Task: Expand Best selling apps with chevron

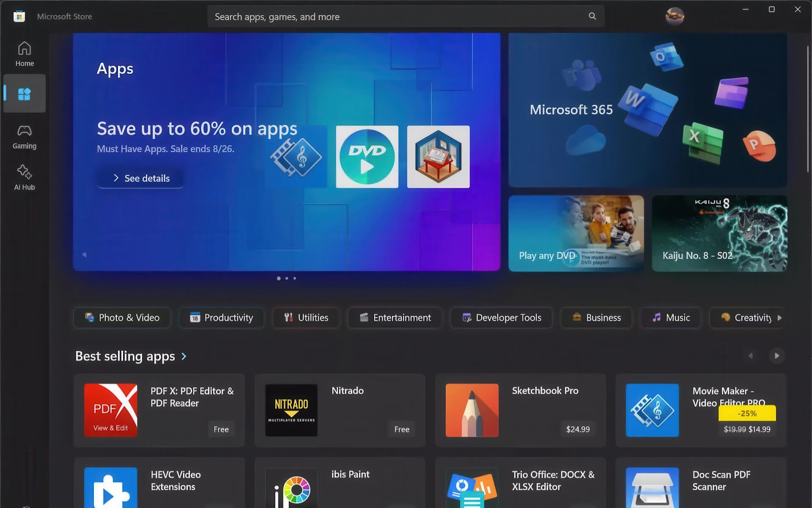Action: tap(184, 356)
